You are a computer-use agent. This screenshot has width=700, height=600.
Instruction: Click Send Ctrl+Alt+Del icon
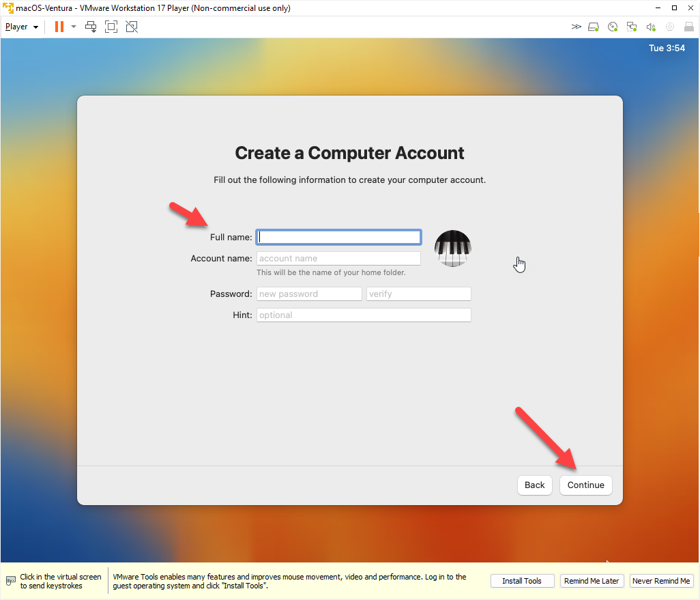[x=91, y=27]
